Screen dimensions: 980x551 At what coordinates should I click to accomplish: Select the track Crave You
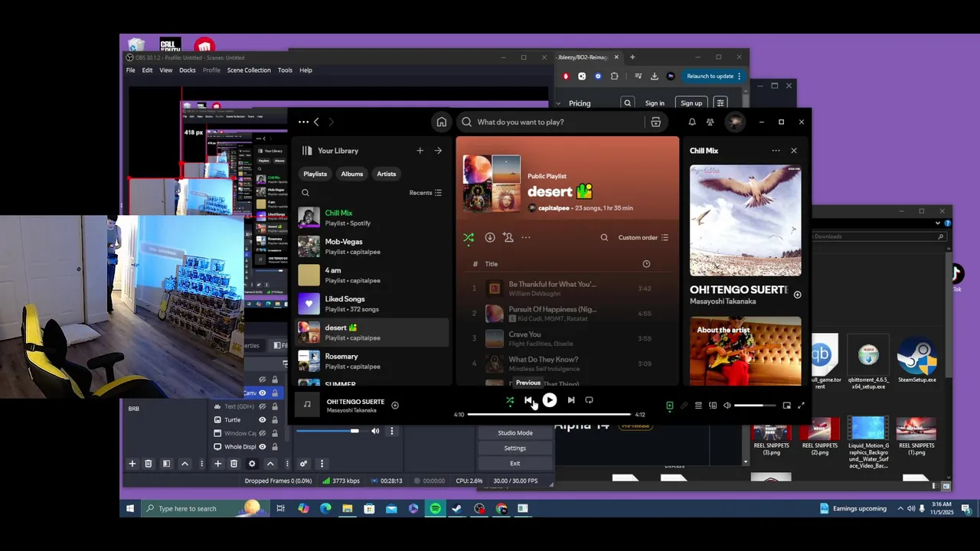pyautogui.click(x=567, y=338)
